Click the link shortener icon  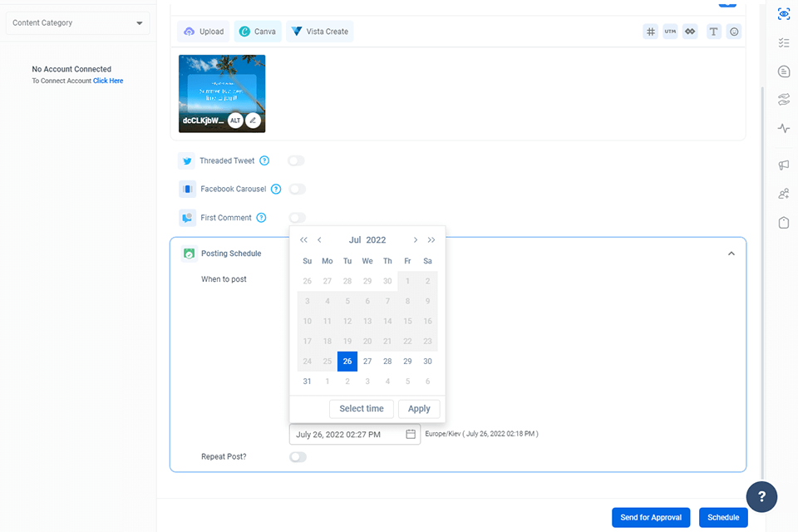(x=690, y=32)
